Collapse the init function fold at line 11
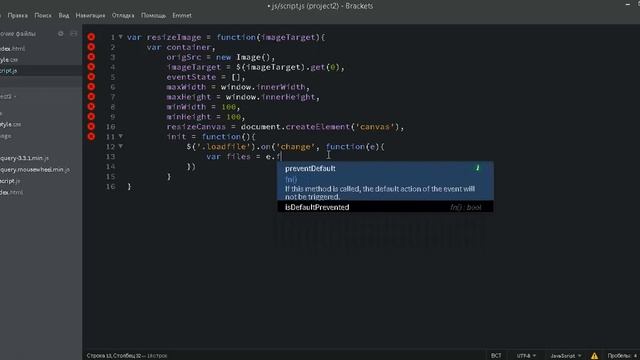Screen dimensions: 640x360 [x=120, y=136]
